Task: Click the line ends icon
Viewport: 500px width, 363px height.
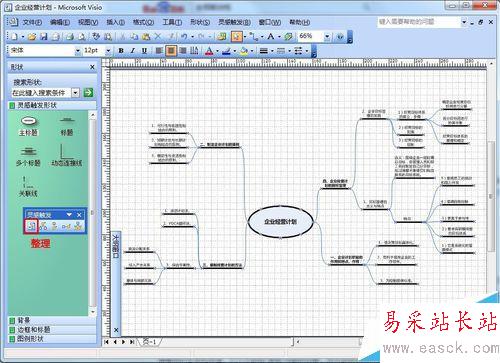Action: pos(298,51)
